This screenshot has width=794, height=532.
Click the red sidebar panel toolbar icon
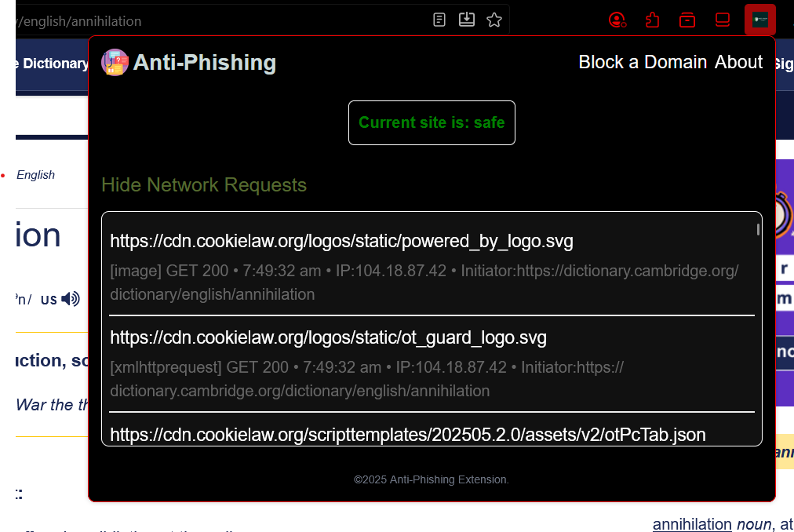click(723, 20)
